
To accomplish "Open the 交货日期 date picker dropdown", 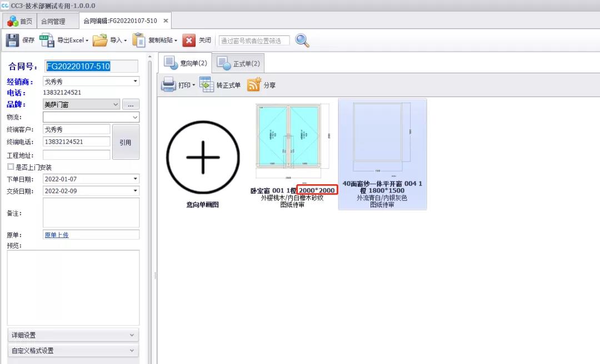I will click(136, 191).
